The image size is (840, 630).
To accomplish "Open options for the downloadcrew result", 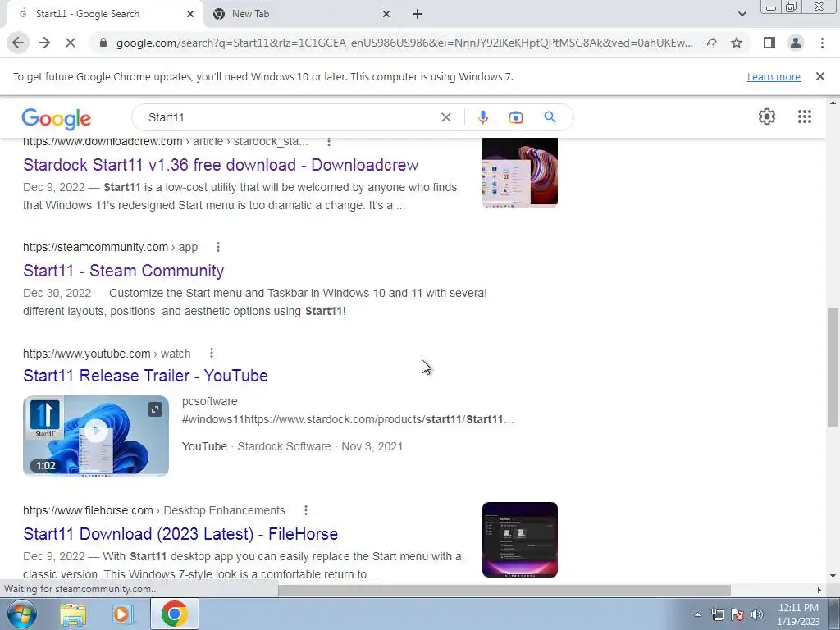I will (329, 141).
